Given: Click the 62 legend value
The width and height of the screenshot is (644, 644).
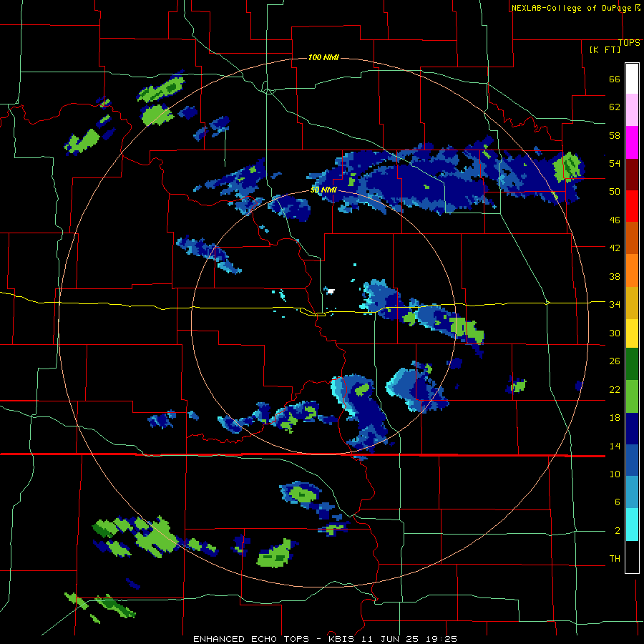Looking at the screenshot, I should tap(615, 107).
